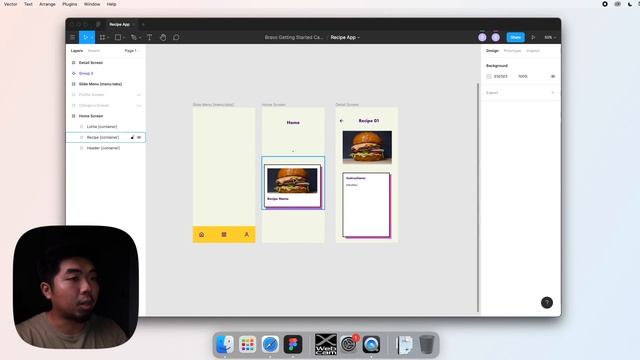The width and height of the screenshot is (640, 360).
Task: Select the Rectangle shape tool
Action: pyautogui.click(x=118, y=37)
